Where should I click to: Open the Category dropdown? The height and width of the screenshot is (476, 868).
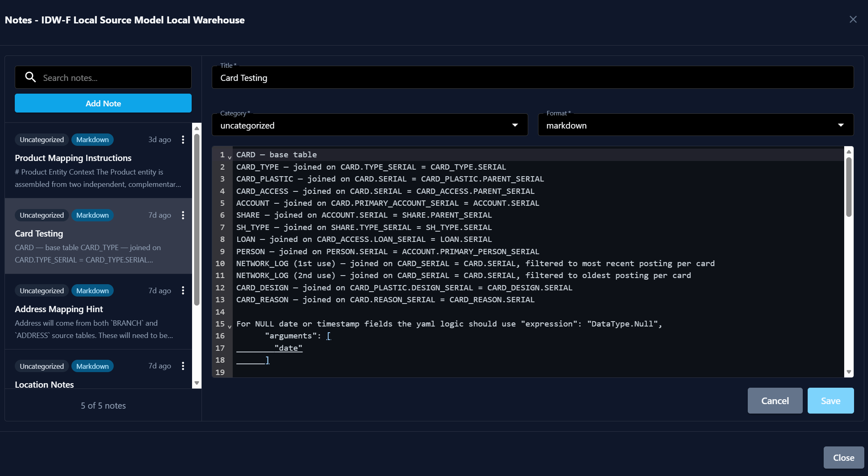pyautogui.click(x=370, y=125)
